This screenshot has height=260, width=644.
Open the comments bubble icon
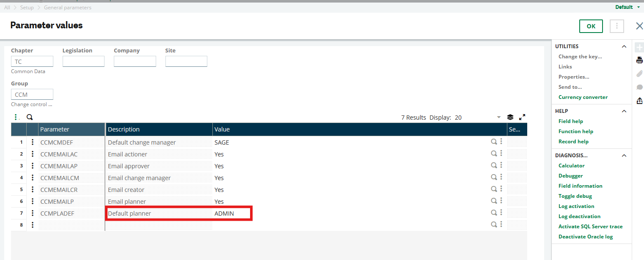[639, 87]
